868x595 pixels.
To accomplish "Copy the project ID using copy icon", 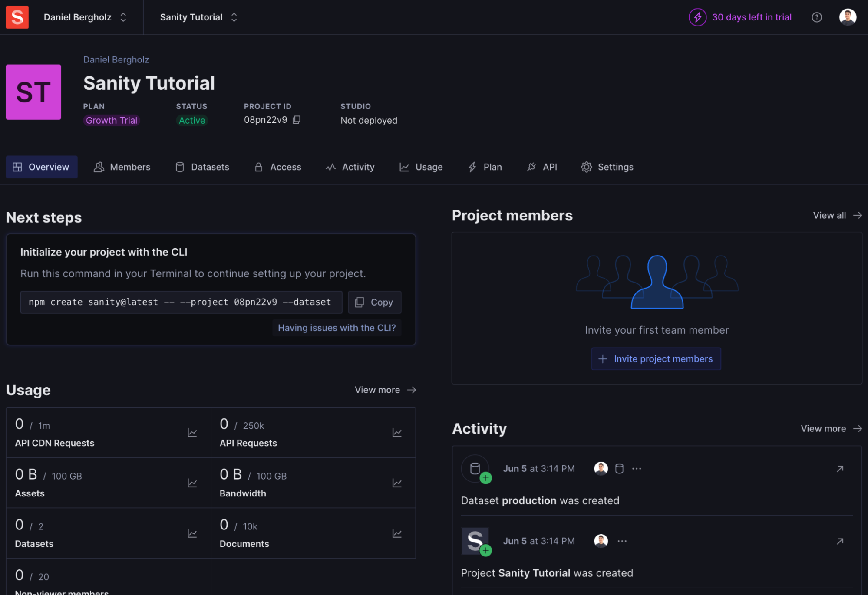I will (x=297, y=120).
